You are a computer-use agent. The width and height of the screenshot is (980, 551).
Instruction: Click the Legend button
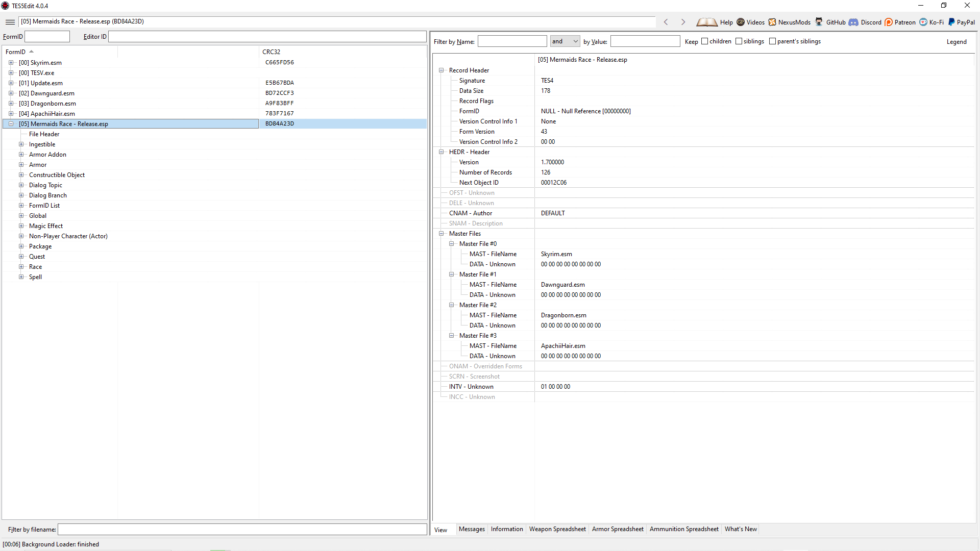click(957, 42)
